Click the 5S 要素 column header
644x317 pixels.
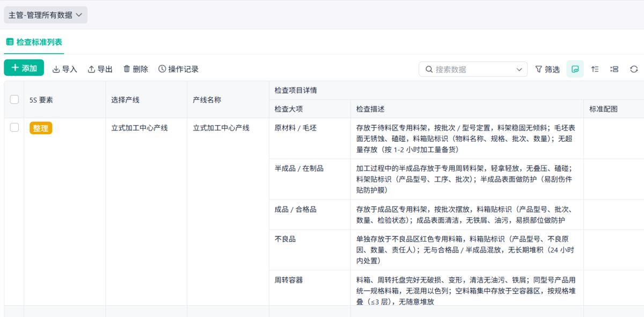[41, 100]
